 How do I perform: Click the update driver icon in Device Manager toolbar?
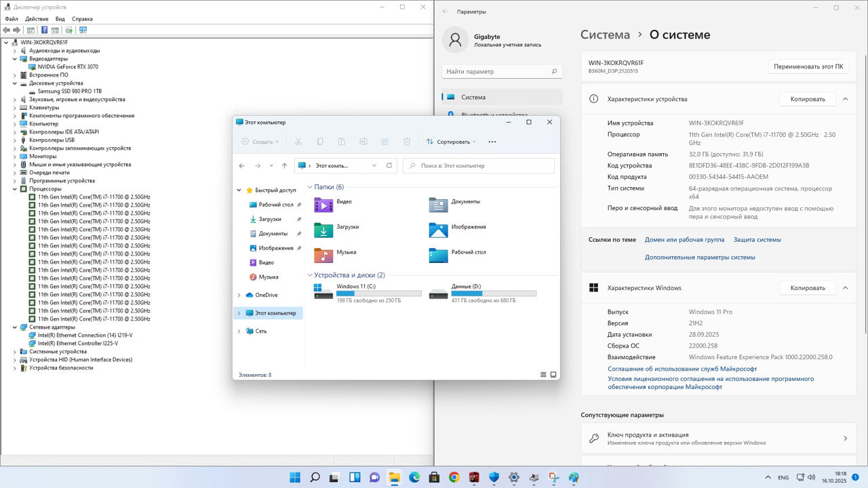click(68, 30)
